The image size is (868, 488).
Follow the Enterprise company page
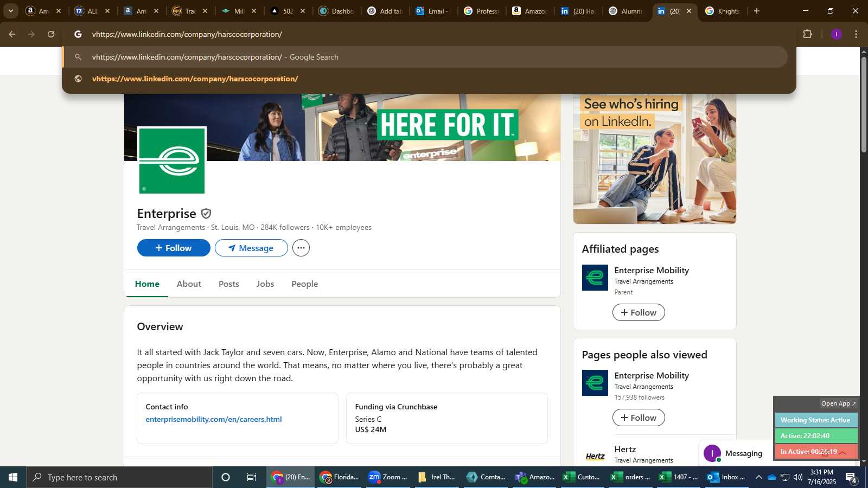[x=174, y=248]
